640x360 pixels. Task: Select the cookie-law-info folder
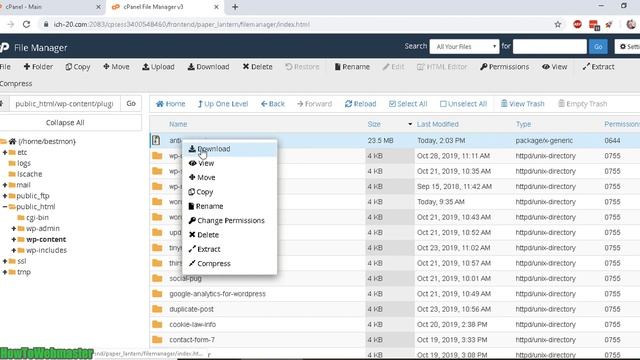[193, 324]
